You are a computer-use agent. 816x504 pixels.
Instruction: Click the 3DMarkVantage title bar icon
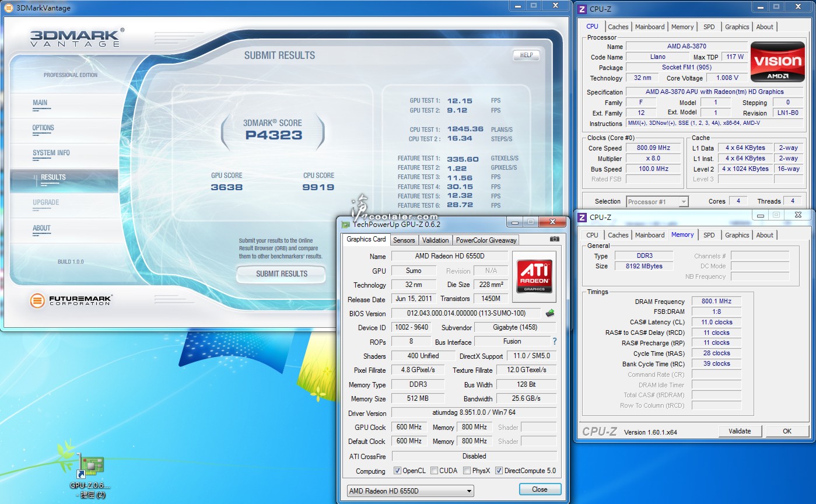pos(8,8)
